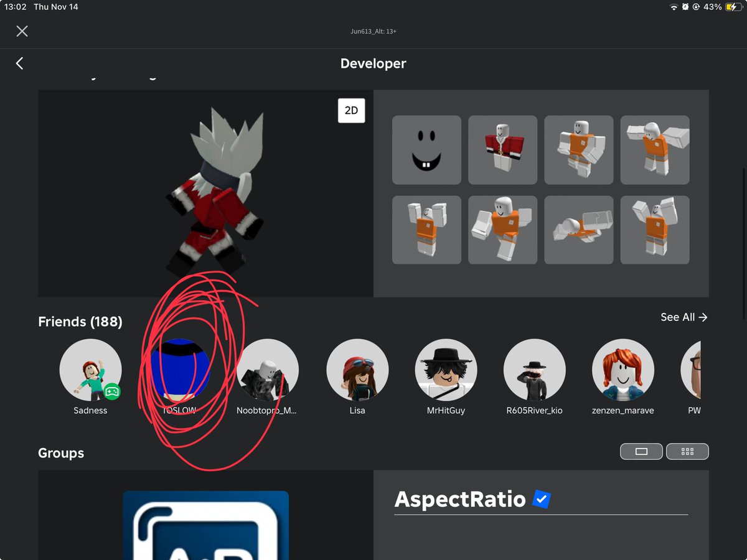The image size is (747, 560).
Task: Open See All friends link
Action: coord(684,317)
